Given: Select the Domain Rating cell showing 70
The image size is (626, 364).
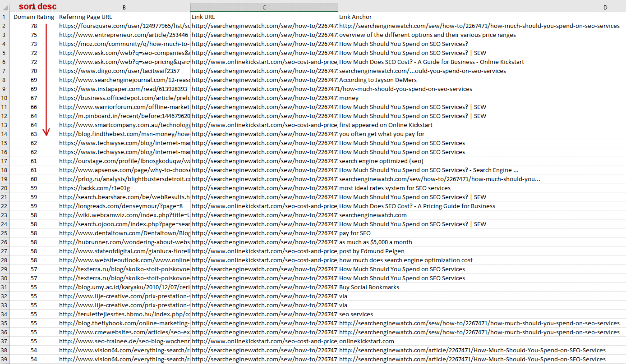Looking at the screenshot, I should (x=34, y=71).
